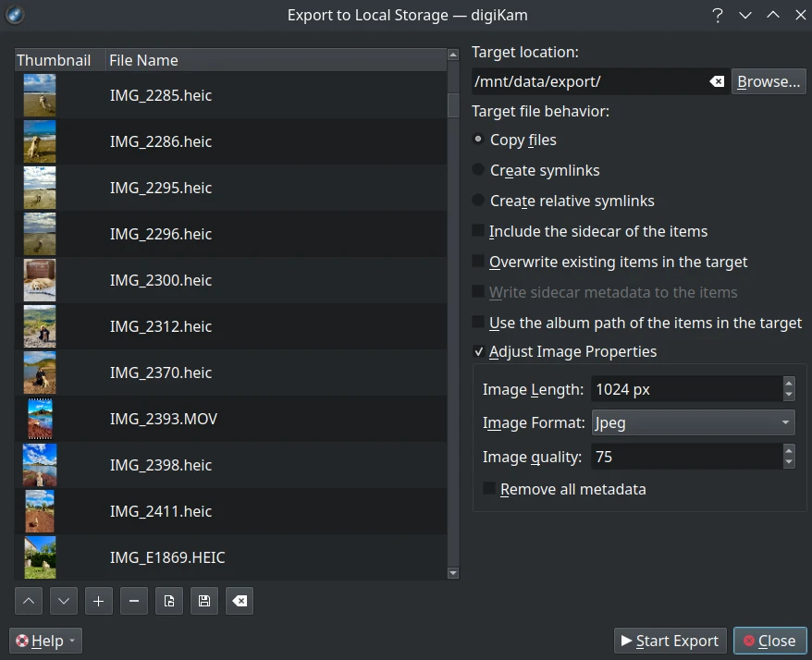The height and width of the screenshot is (660, 812).
Task: Check Include the sidecar of the items
Action: [477, 231]
